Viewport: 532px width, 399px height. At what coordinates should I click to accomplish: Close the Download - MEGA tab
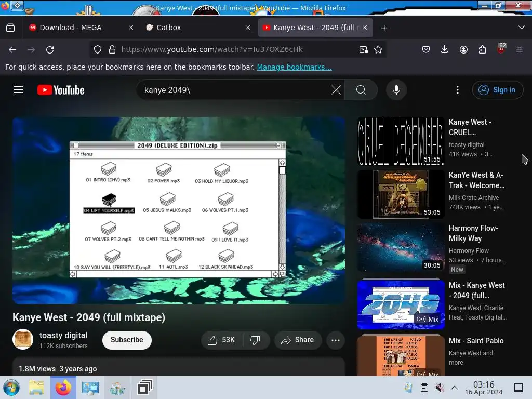pyautogui.click(x=131, y=28)
